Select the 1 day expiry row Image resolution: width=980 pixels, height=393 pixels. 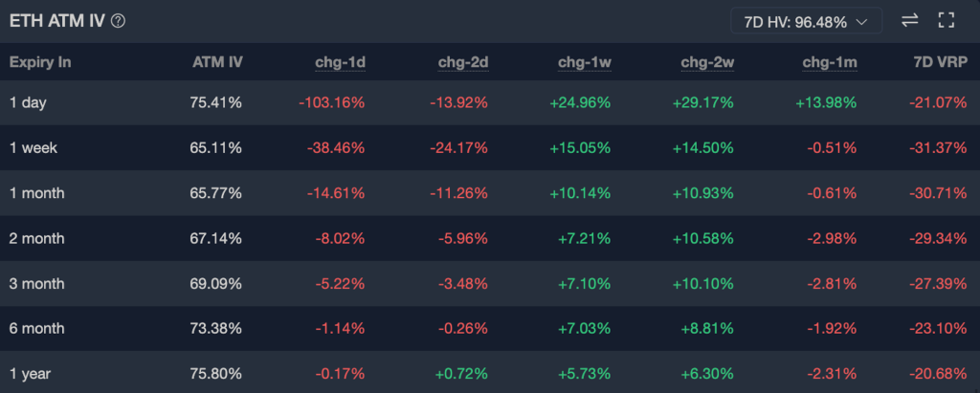tap(29, 102)
